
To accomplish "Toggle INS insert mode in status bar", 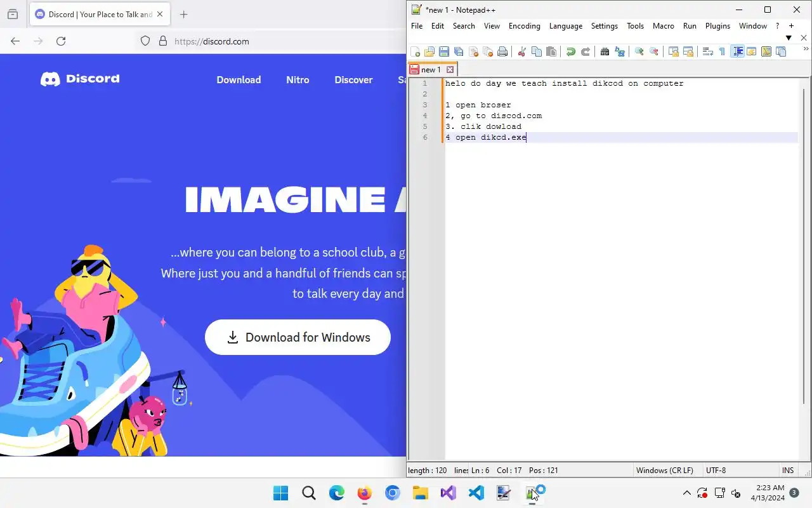I will coord(788,471).
